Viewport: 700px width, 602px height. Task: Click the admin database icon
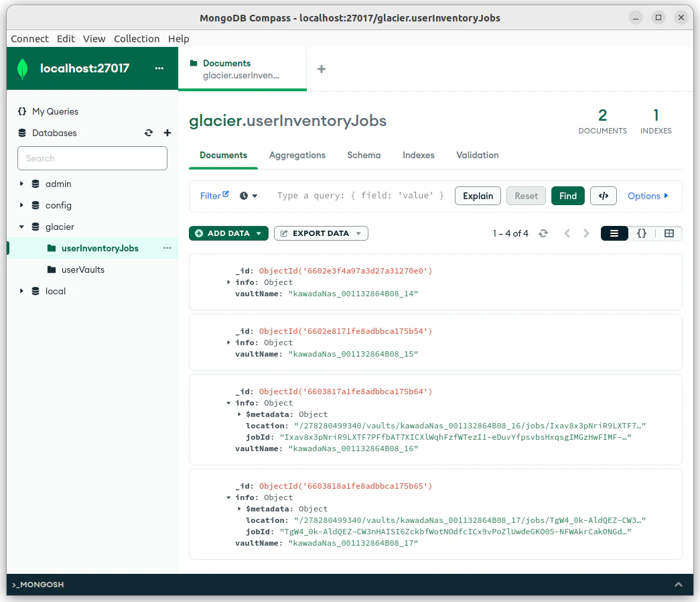(36, 184)
